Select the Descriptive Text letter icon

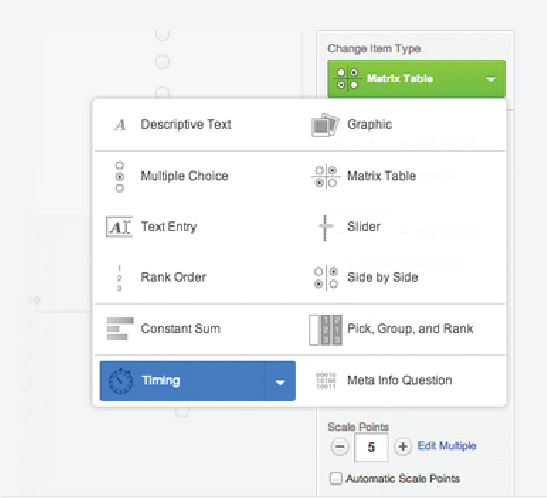(x=120, y=125)
